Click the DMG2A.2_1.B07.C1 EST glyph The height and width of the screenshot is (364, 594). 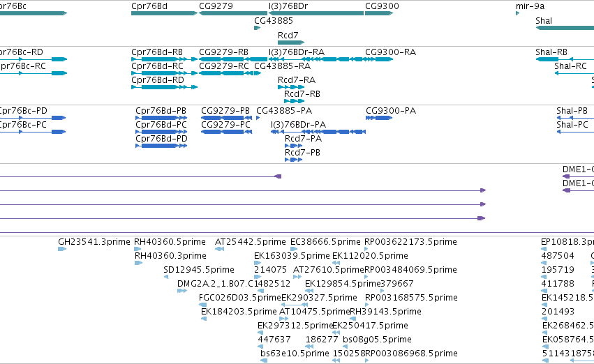(182, 291)
